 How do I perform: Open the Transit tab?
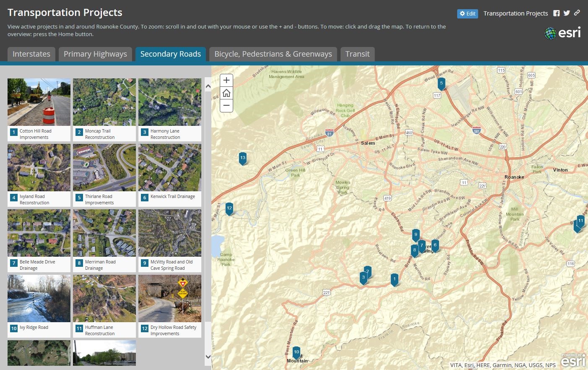pos(357,54)
